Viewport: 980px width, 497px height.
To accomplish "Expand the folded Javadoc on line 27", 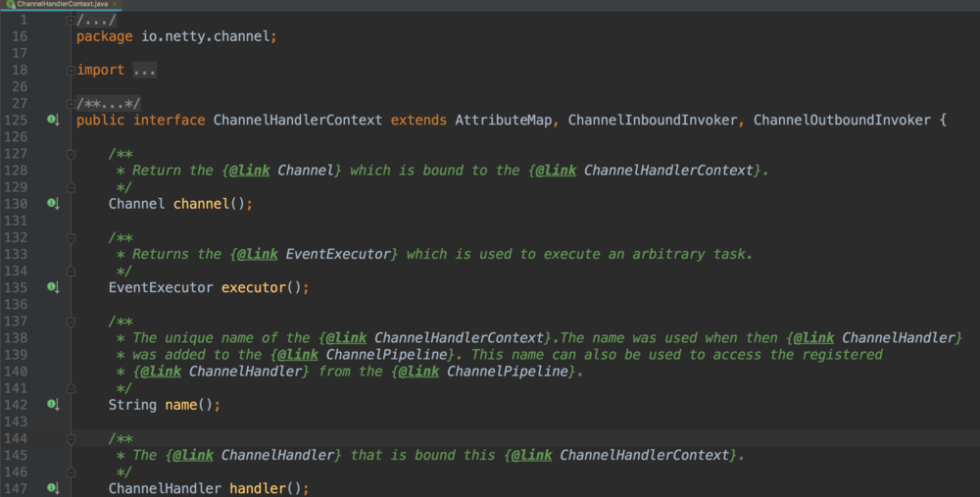I will 71,104.
